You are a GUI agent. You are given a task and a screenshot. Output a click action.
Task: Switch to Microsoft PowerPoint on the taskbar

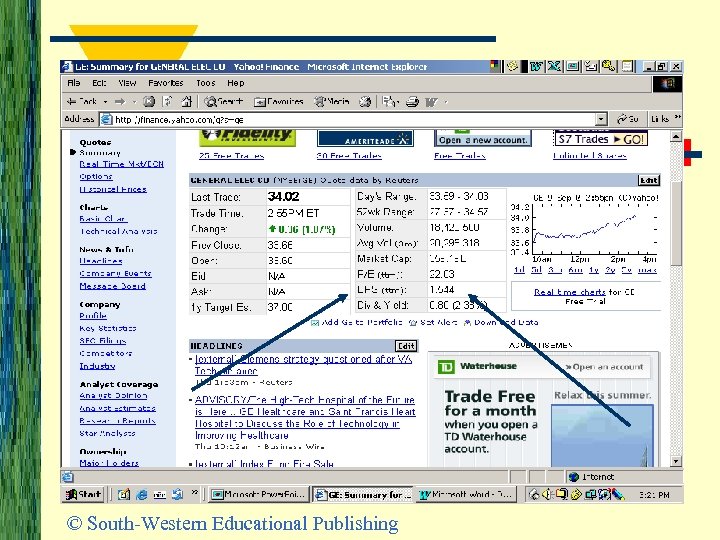point(259,495)
